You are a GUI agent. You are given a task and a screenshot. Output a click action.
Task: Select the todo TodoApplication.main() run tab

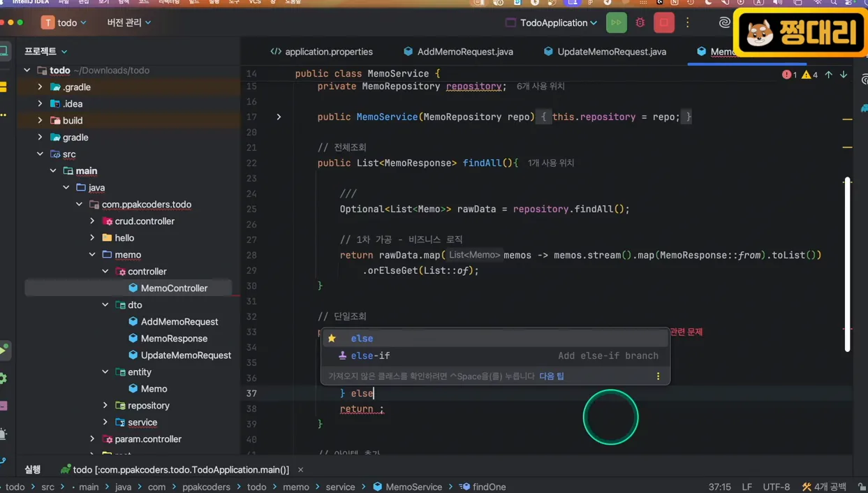pyautogui.click(x=175, y=470)
